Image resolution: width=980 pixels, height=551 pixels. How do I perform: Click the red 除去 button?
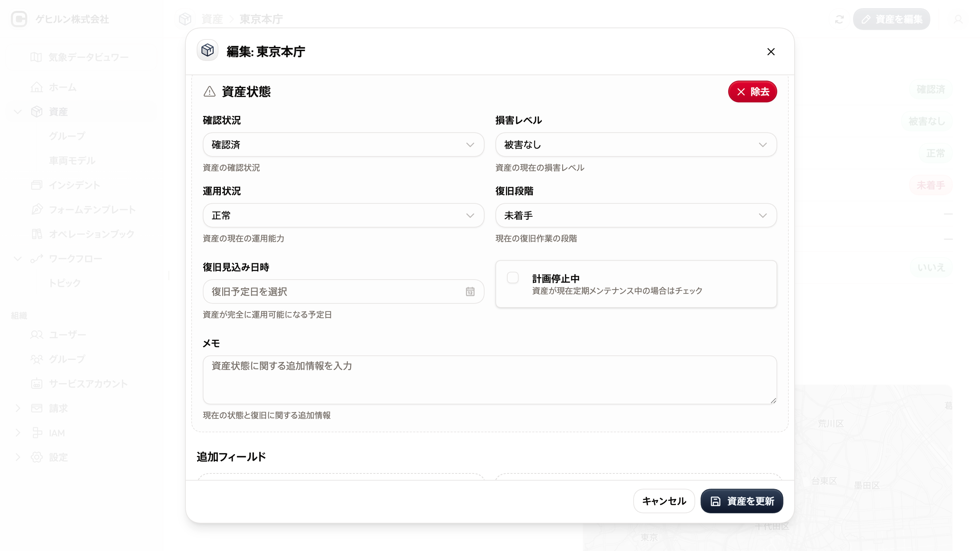[x=752, y=91]
